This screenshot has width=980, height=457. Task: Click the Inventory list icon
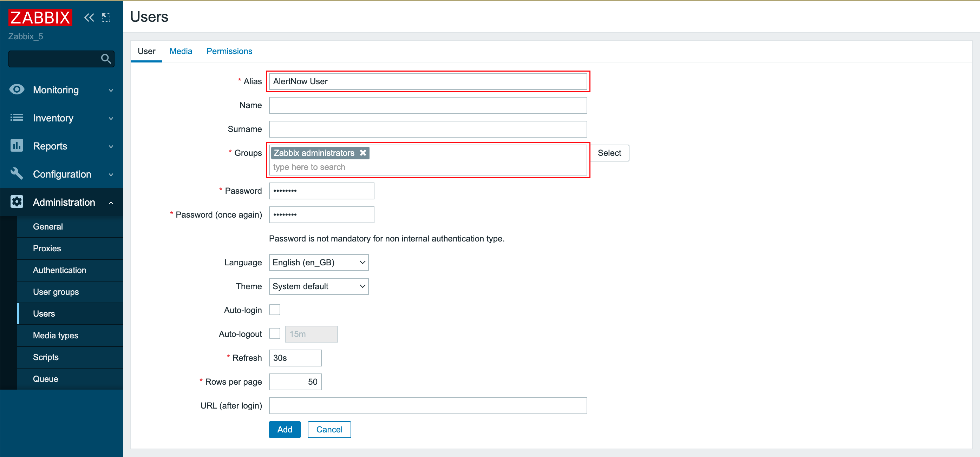[17, 118]
